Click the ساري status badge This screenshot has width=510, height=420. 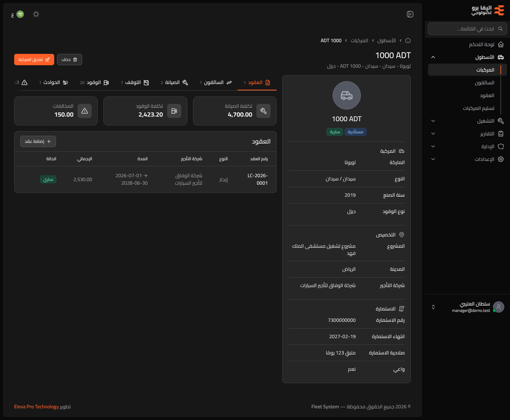pyautogui.click(x=48, y=179)
